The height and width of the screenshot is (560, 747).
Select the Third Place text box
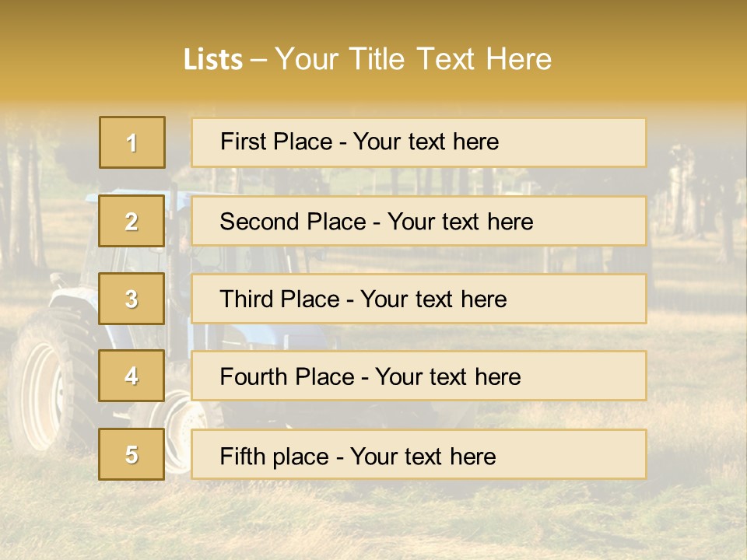[419, 299]
